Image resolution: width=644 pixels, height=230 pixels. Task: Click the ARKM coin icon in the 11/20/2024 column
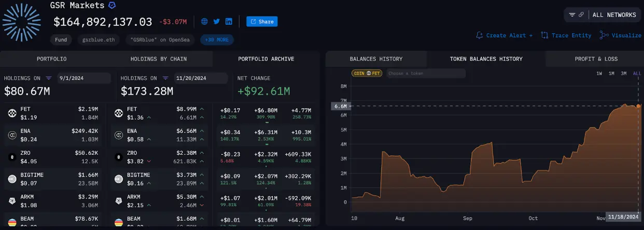click(119, 200)
